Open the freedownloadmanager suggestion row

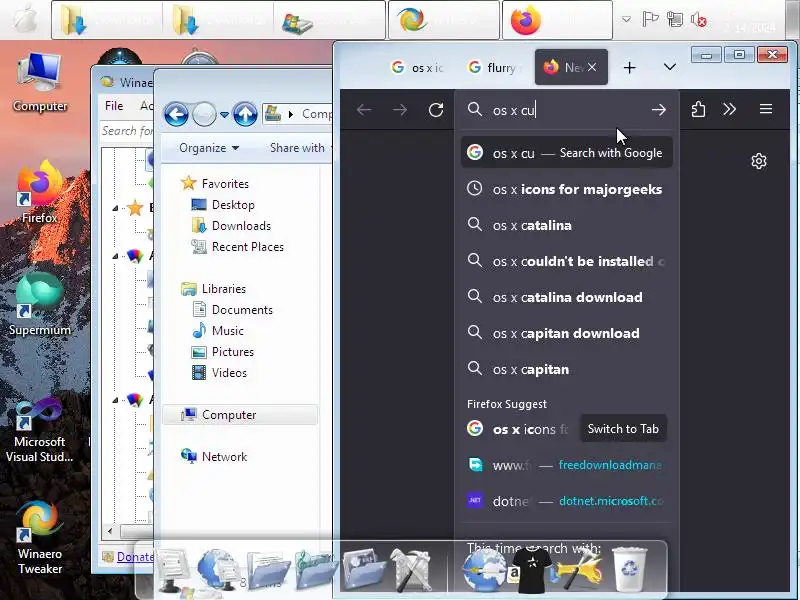(566, 465)
